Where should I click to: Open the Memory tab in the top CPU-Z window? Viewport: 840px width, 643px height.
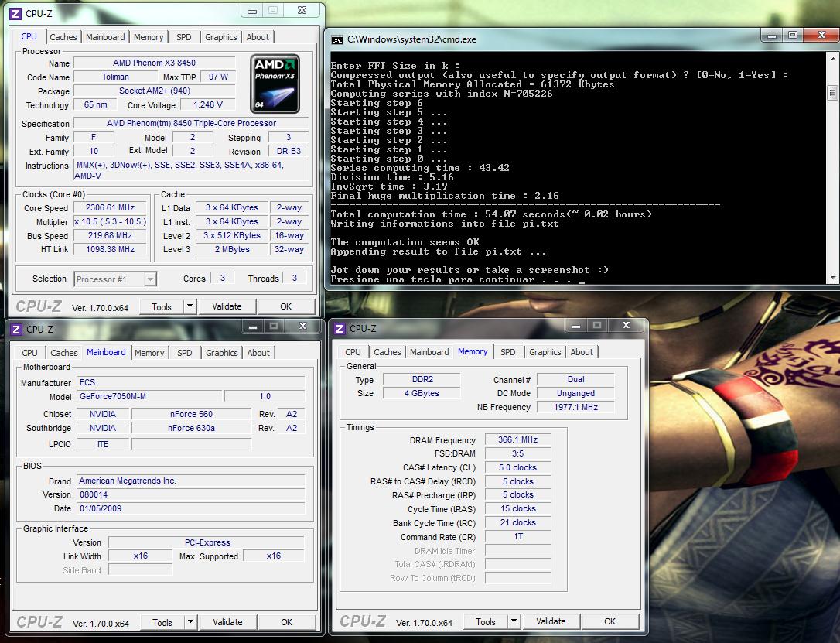click(149, 37)
